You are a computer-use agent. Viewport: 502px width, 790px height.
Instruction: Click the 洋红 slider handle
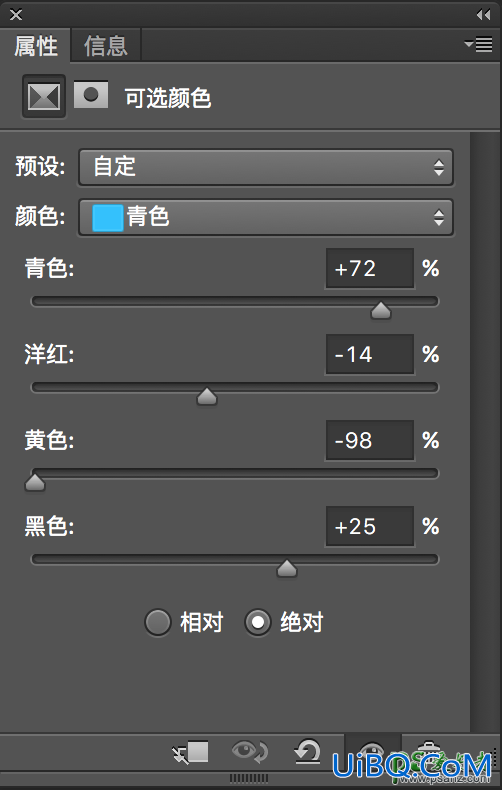tap(207, 397)
